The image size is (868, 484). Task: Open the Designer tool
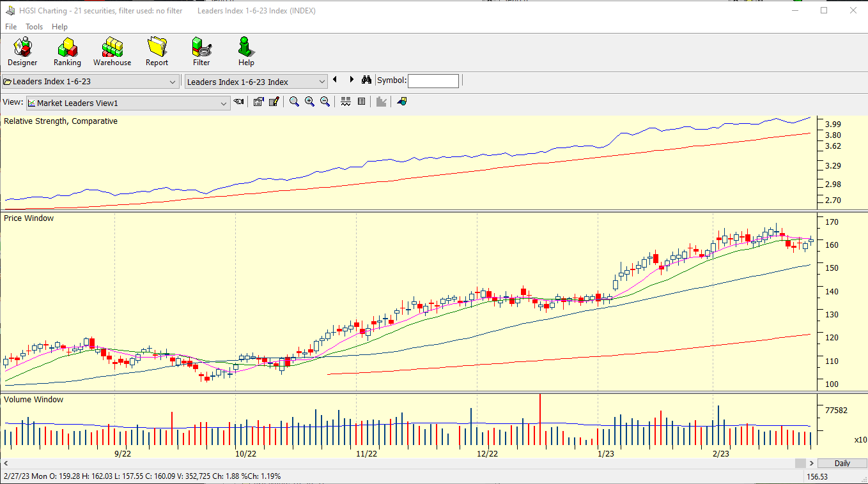click(x=22, y=52)
